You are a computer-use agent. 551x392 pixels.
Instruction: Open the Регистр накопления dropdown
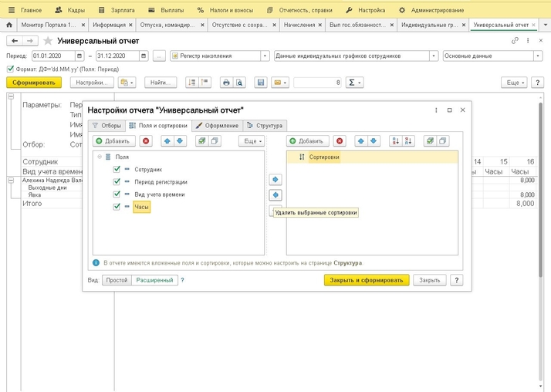tap(265, 56)
